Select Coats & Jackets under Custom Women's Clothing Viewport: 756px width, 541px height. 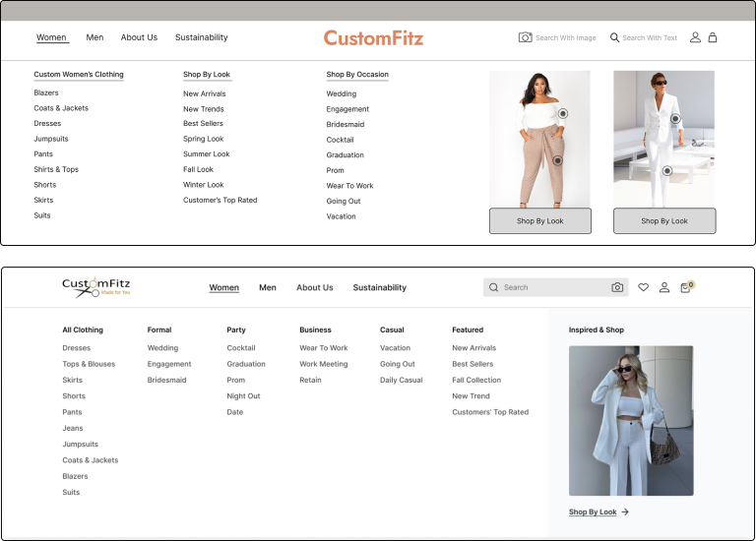click(x=61, y=108)
